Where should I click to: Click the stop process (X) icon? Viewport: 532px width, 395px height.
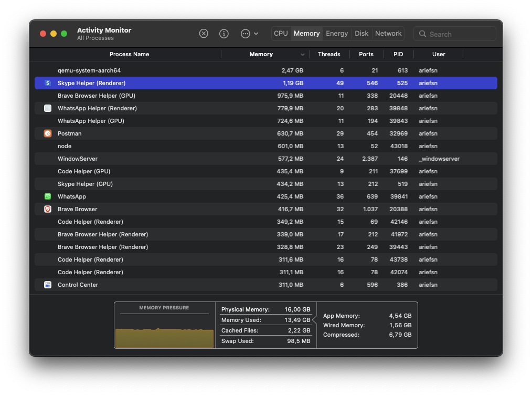[x=204, y=33]
